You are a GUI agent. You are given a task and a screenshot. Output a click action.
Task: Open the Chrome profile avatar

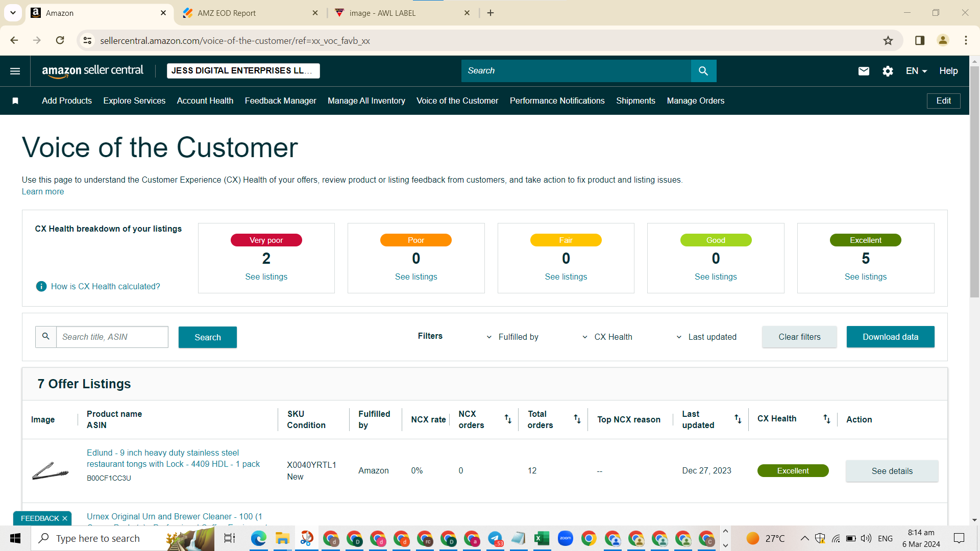(x=943, y=40)
